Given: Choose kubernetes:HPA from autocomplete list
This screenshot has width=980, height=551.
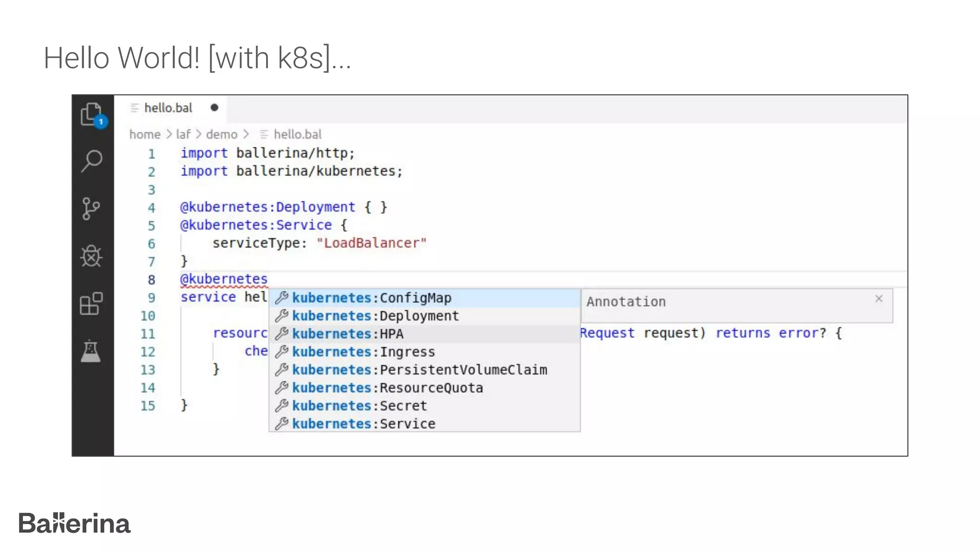Looking at the screenshot, I should click(348, 334).
